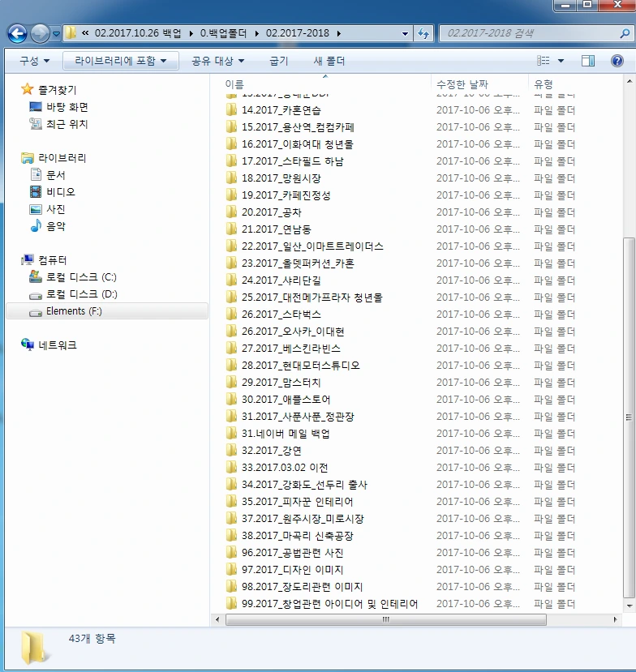Open recent pages dropdown beside navigation arrows
This screenshot has height=672, width=636.
[56, 34]
